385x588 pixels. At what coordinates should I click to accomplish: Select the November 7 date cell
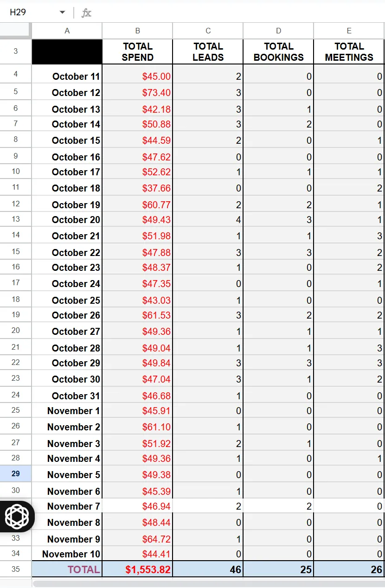click(67, 506)
